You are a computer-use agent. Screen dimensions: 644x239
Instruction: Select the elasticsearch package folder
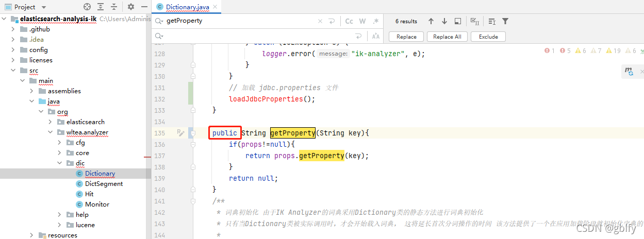[86, 122]
